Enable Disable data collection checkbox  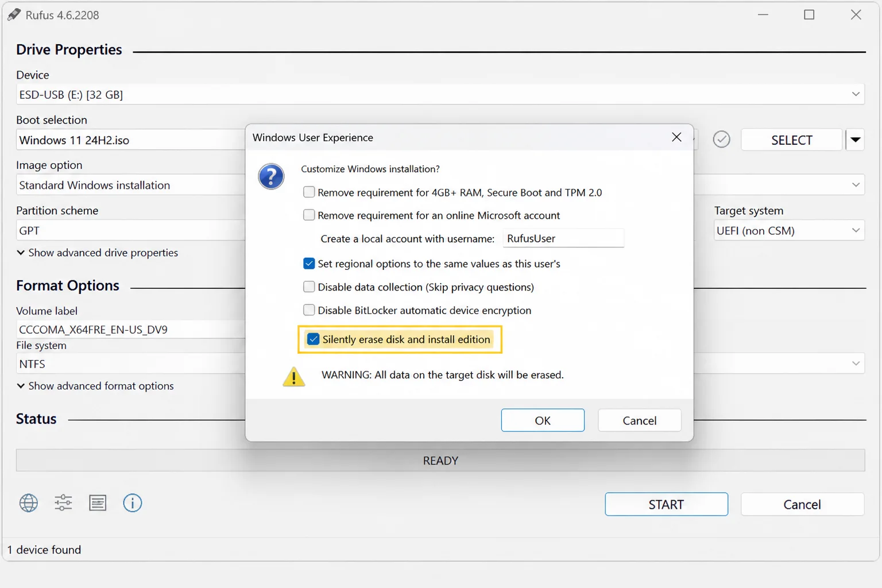(x=309, y=287)
